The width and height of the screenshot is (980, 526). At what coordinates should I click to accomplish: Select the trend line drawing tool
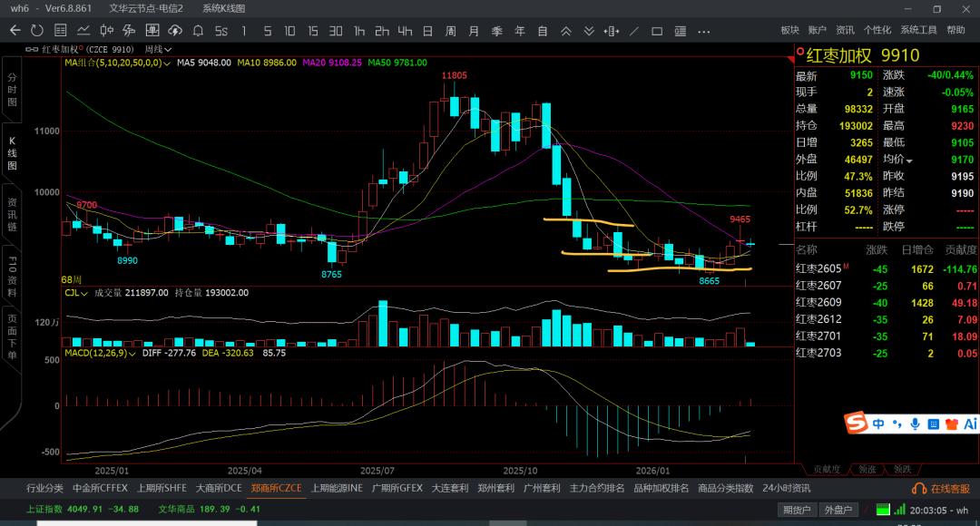633,31
